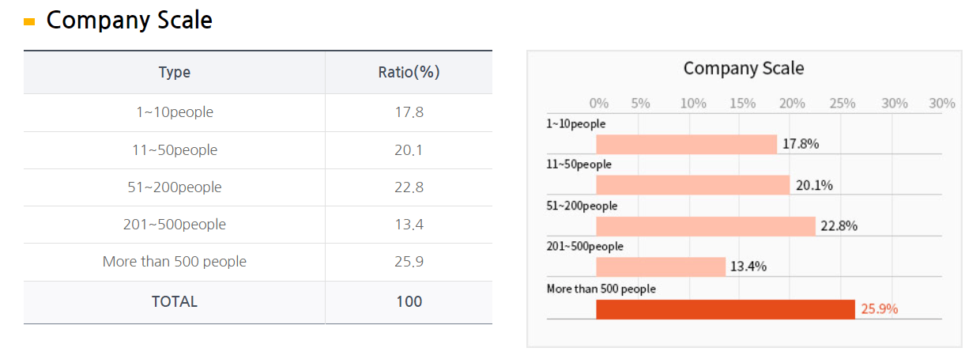Select the More than 500 people table cell
The image size is (980, 363).
[174, 262]
